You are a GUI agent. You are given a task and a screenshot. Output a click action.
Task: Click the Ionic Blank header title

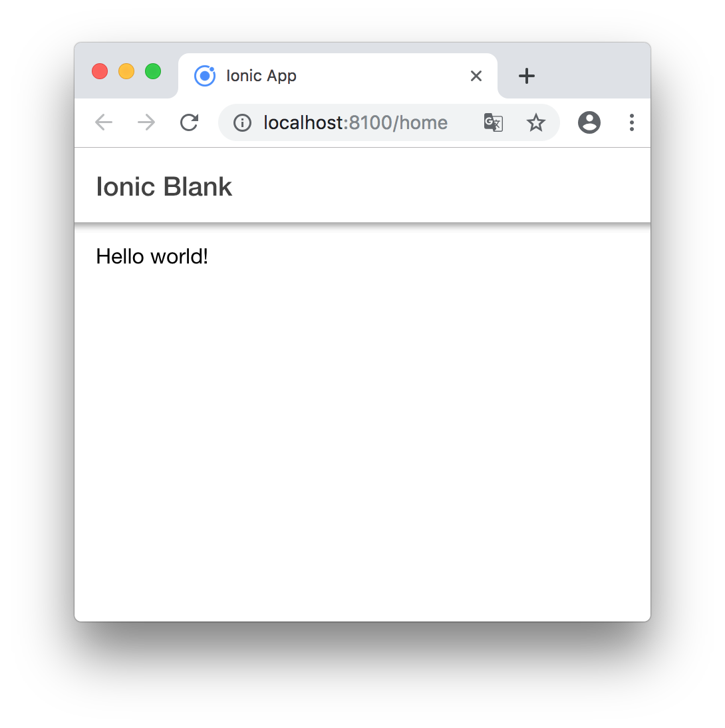point(164,187)
